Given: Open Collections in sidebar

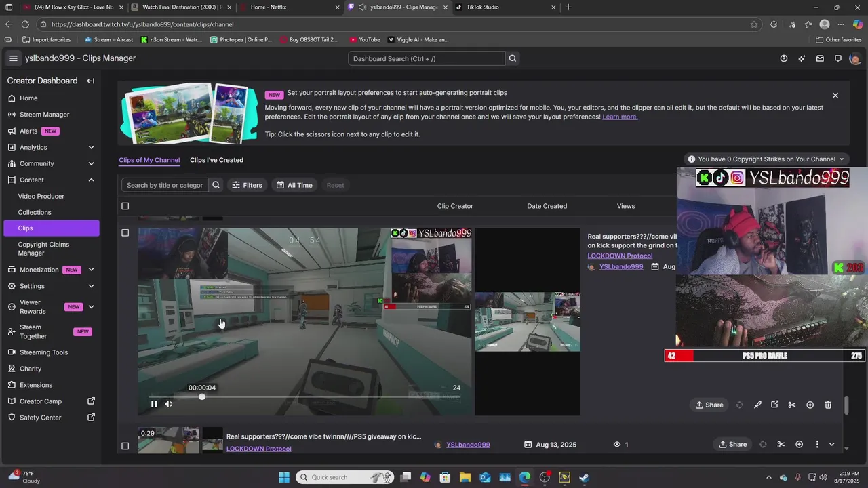Looking at the screenshot, I should tap(35, 212).
